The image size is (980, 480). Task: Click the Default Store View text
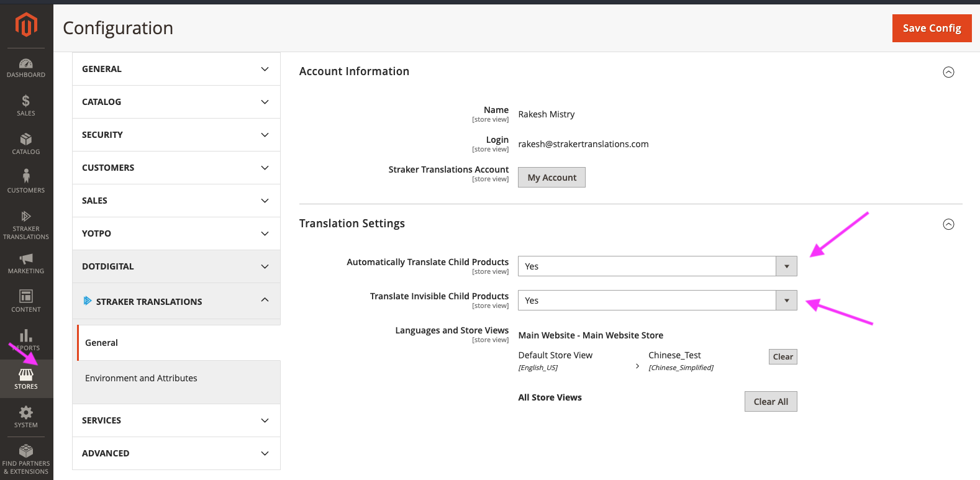[555, 355]
